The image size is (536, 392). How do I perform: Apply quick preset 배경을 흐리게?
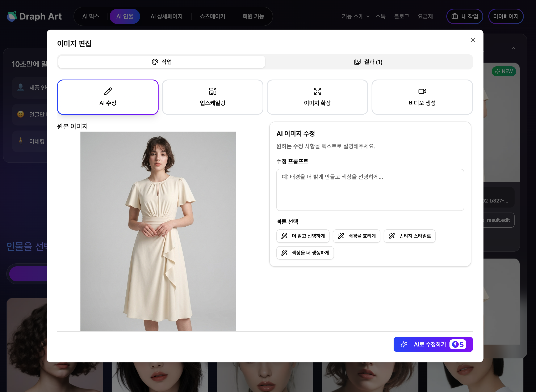356,236
